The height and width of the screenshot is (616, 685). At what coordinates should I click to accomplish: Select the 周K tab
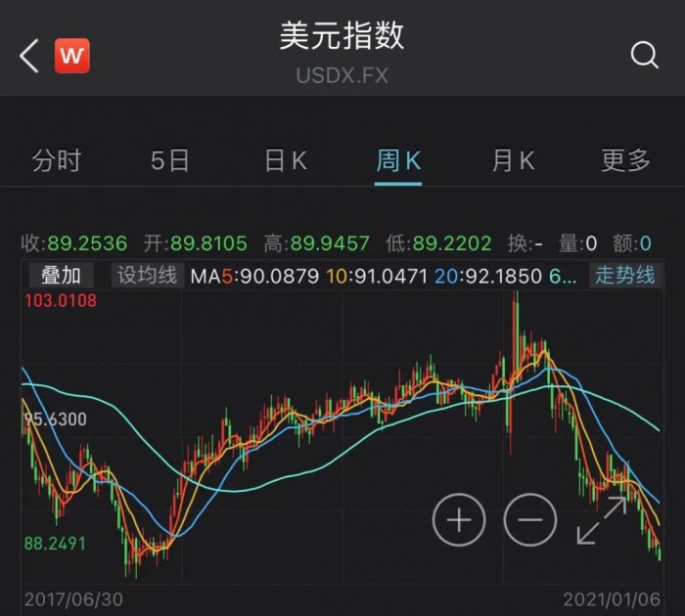(x=398, y=160)
